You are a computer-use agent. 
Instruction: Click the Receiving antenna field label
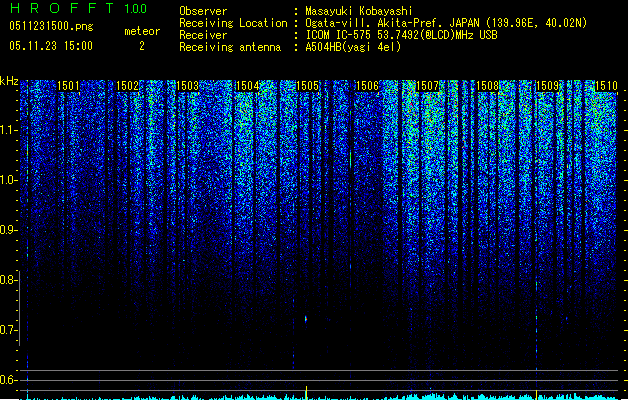point(230,47)
